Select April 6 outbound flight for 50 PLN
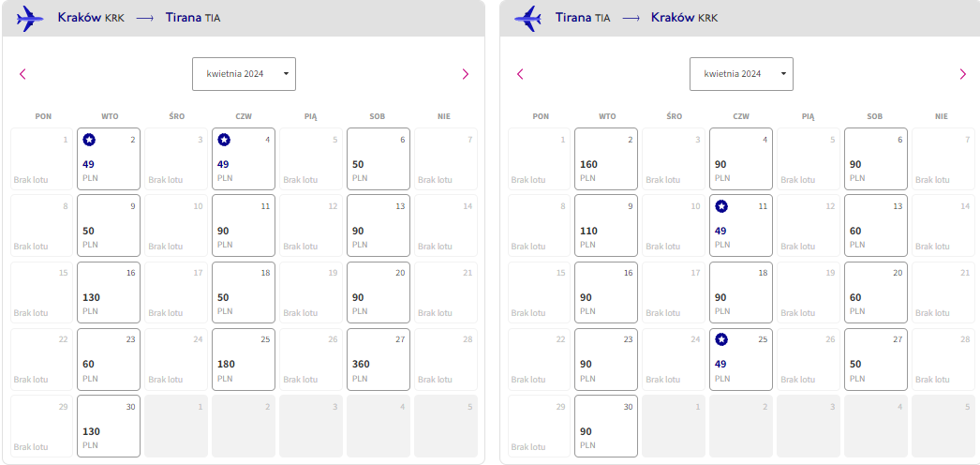The height and width of the screenshot is (465, 980). click(x=379, y=158)
